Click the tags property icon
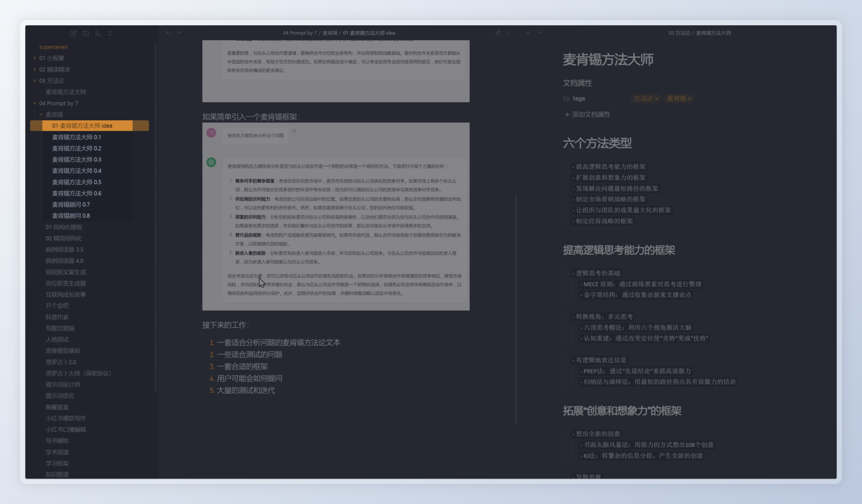862x504 pixels. [x=566, y=98]
